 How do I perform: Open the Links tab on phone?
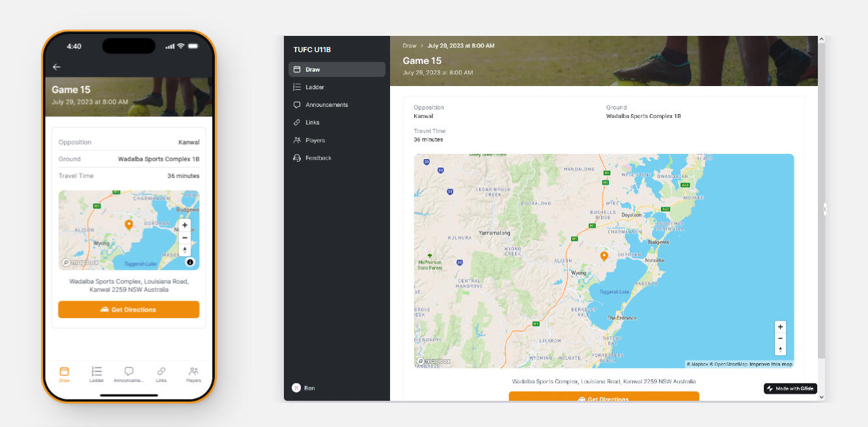coord(161,374)
